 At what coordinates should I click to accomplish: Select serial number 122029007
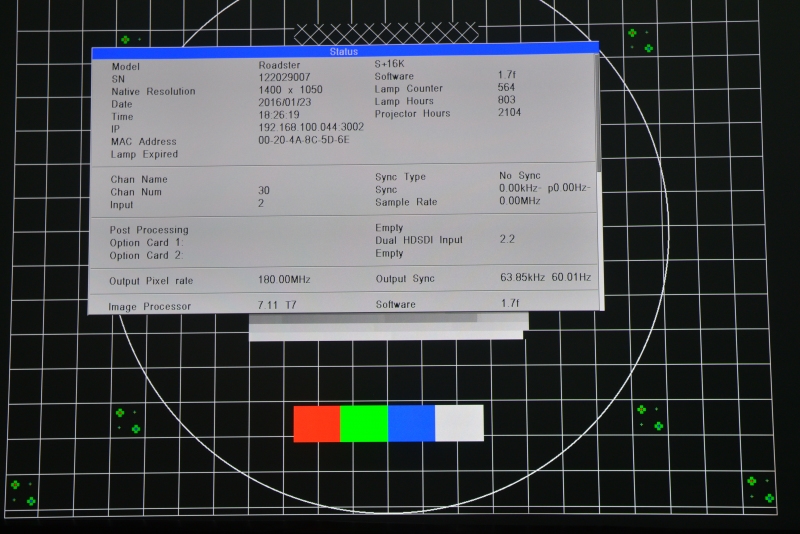284,77
